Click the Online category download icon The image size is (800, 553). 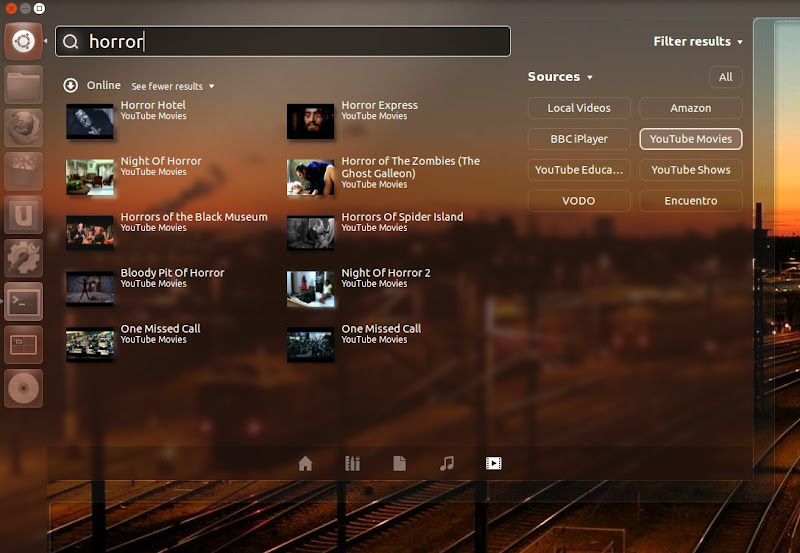pos(70,85)
